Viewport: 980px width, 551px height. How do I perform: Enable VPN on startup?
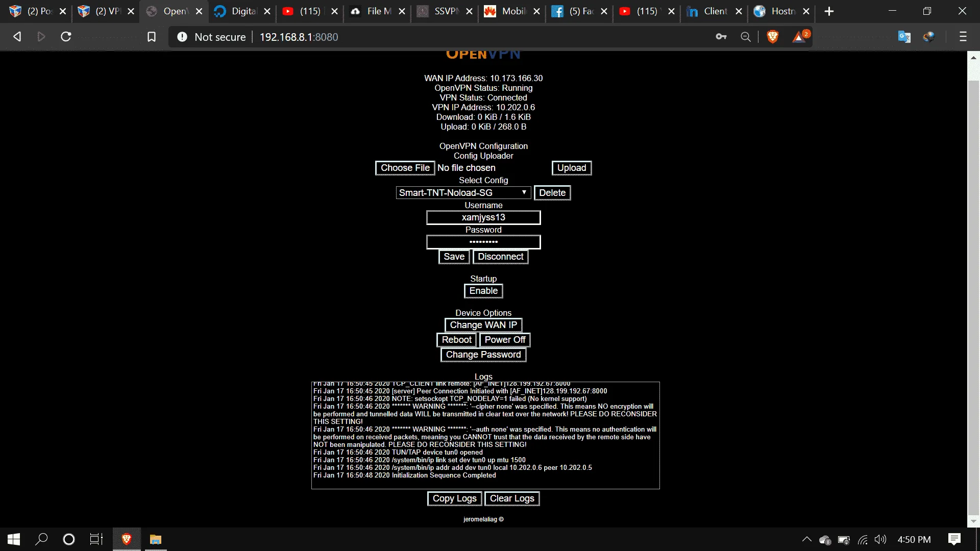click(x=483, y=291)
